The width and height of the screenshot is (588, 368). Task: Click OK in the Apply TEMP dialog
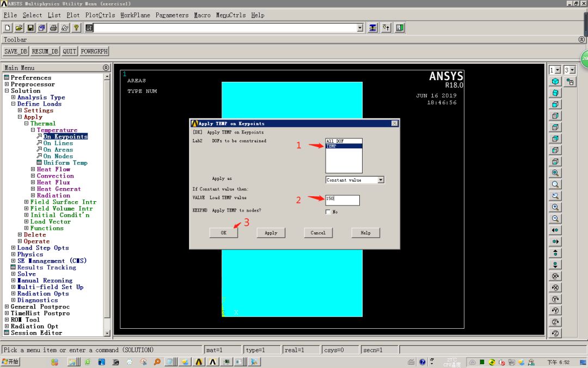[x=223, y=233]
